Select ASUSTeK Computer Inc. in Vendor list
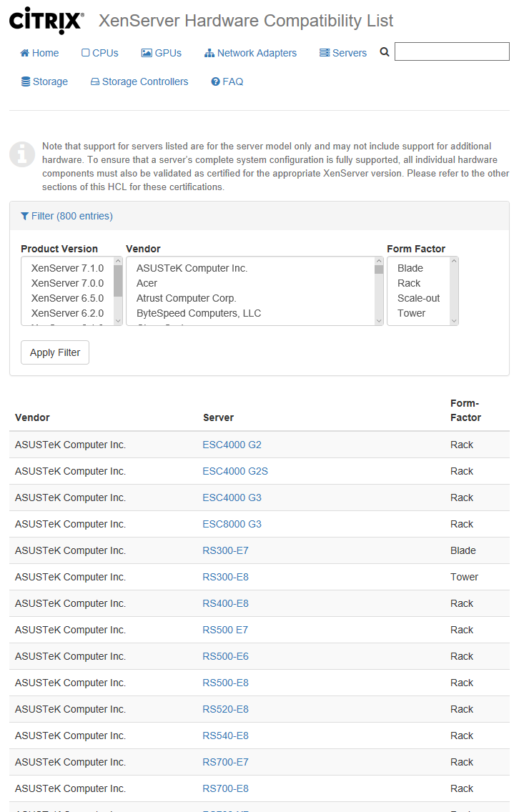 click(192, 268)
